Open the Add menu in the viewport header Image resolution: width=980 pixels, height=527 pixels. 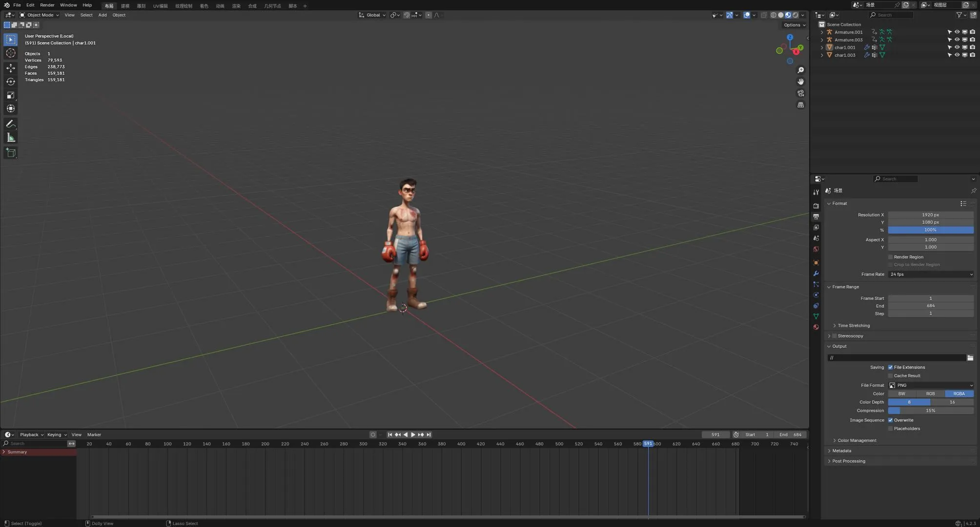coord(102,15)
